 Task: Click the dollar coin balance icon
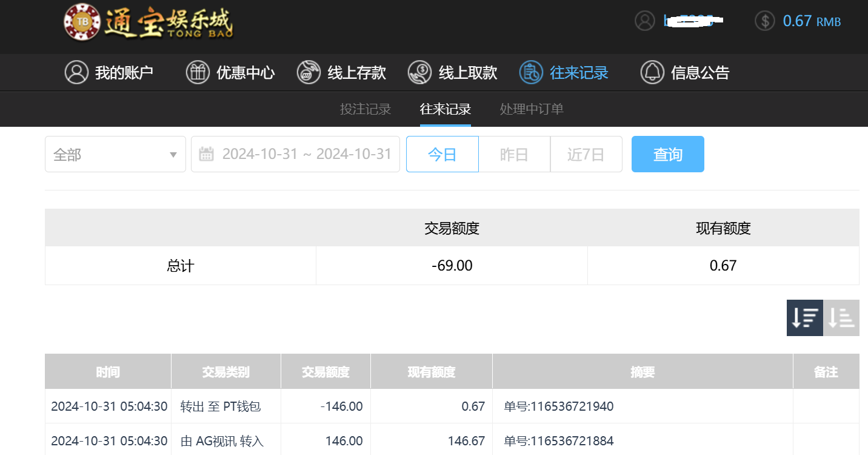pyautogui.click(x=765, y=21)
